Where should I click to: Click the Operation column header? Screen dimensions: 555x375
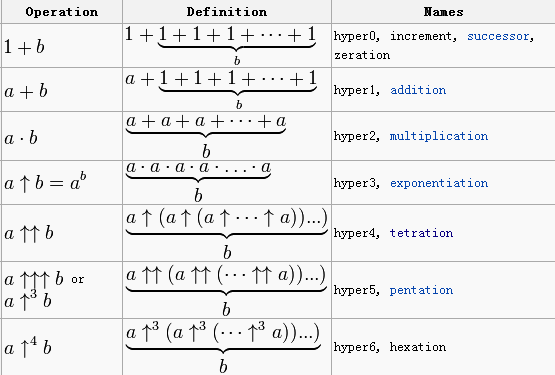62,12
